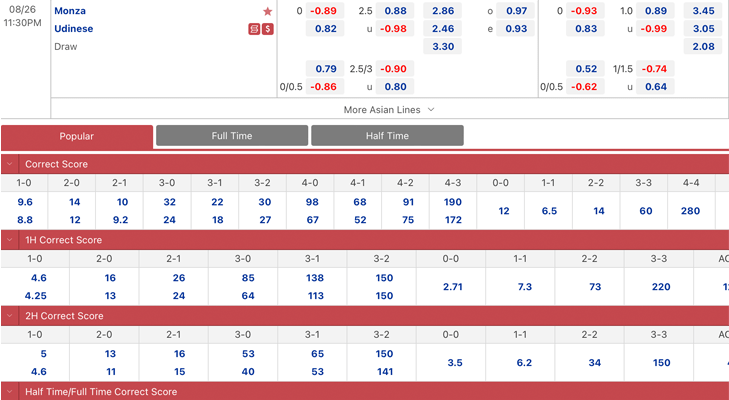Collapse the 1H Correct Score section
This screenshot has width=729, height=400.
coord(10,240)
